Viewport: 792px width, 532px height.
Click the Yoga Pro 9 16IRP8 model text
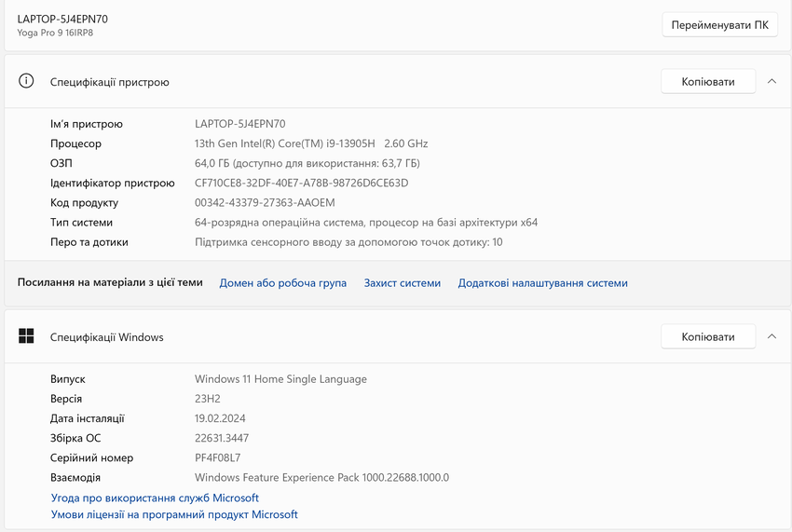55,34
